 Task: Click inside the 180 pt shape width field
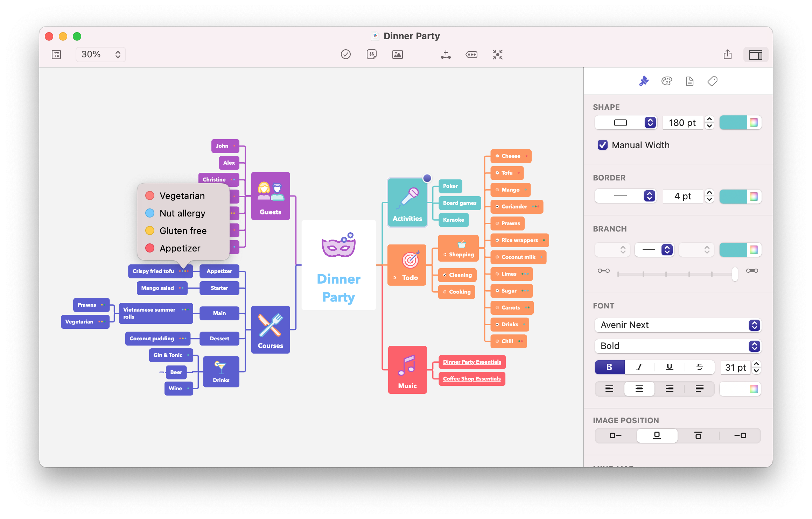click(x=682, y=123)
